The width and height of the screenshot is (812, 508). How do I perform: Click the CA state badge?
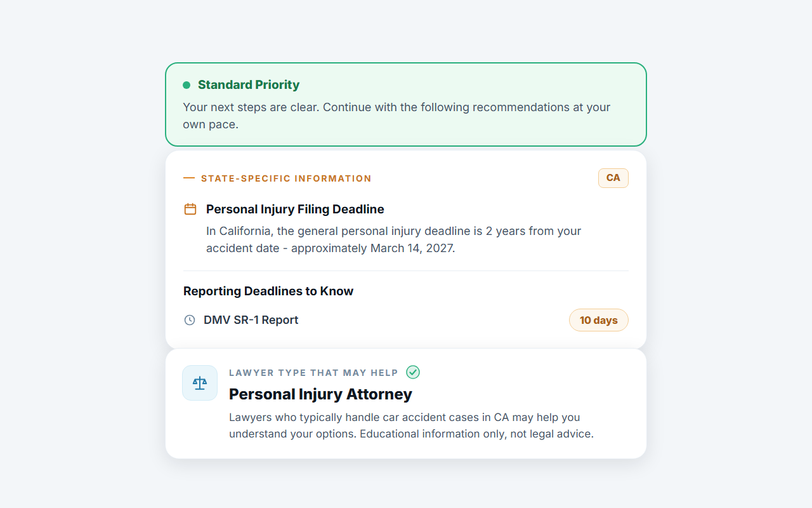click(x=613, y=178)
